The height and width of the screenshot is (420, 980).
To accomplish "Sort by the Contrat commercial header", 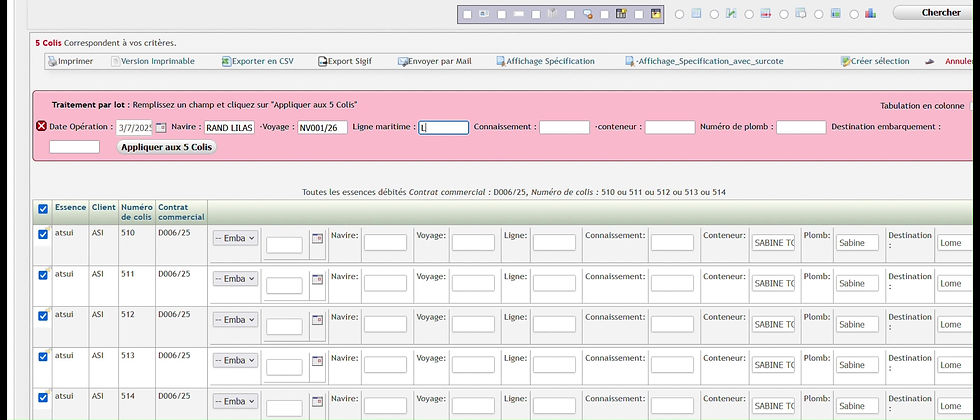I will click(x=181, y=212).
